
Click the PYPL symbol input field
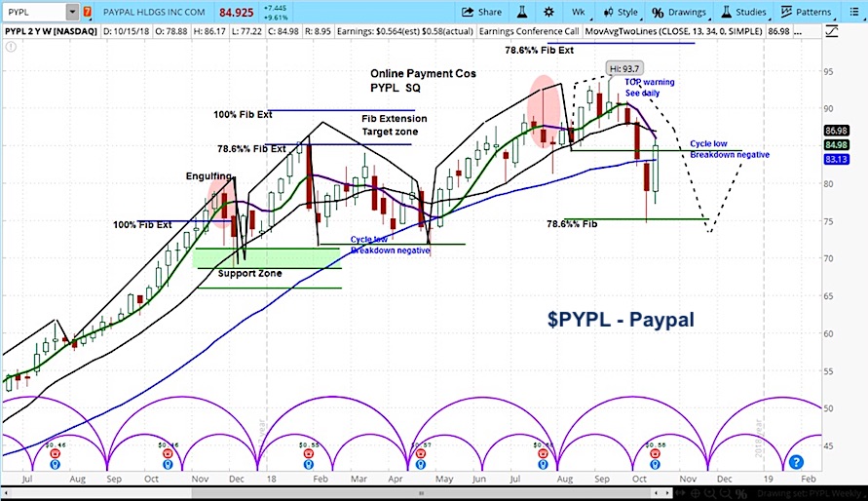(x=34, y=12)
